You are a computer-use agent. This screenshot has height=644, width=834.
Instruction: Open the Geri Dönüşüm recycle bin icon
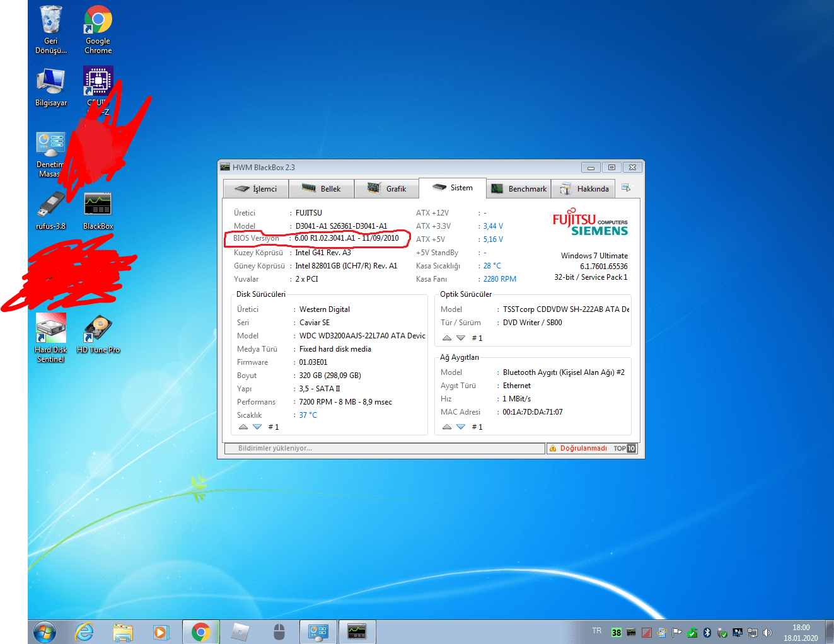51,30
